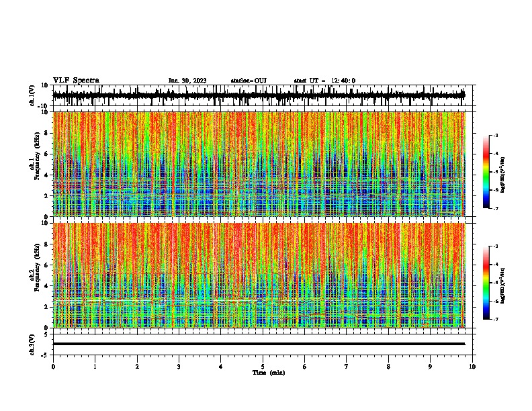This screenshot has width=532, height=411.
Task: Click the "start UT = 12:40: 0" label
Action: pos(324,81)
